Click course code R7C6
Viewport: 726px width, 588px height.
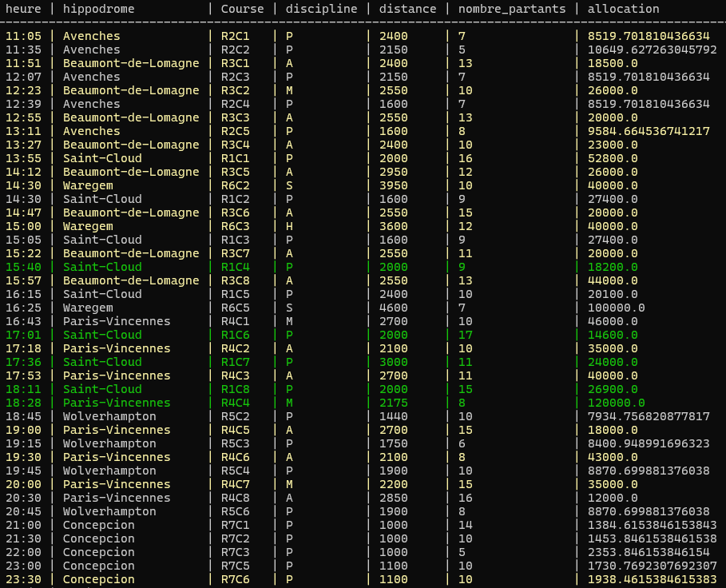[235, 579]
